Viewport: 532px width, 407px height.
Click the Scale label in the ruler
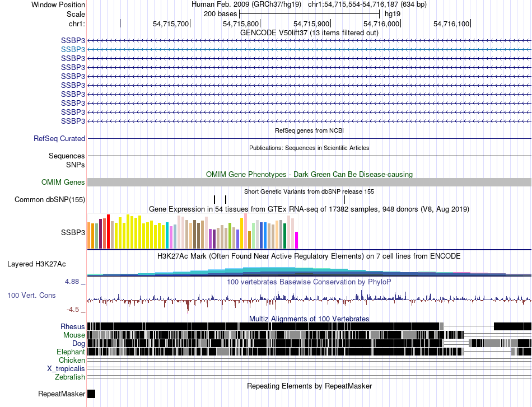coord(76,14)
